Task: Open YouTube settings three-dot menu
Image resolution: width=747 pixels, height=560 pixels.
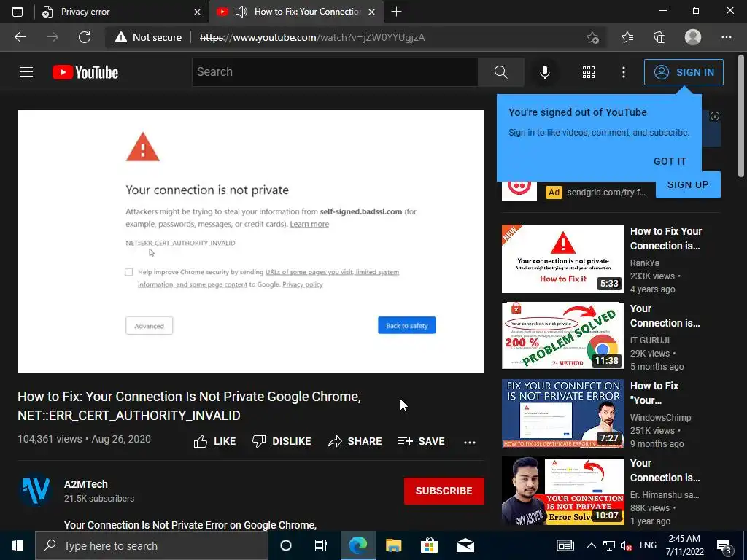Action: pos(624,72)
